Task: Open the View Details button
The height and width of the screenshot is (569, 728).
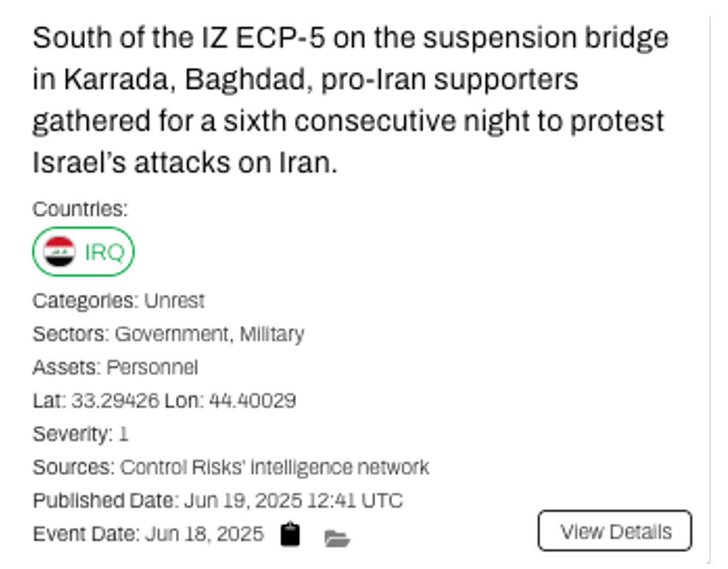Action: coord(614,531)
